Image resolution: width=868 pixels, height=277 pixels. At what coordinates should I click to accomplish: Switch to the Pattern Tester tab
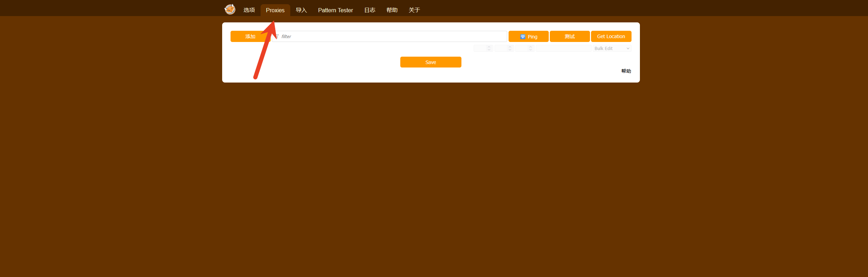click(x=335, y=10)
